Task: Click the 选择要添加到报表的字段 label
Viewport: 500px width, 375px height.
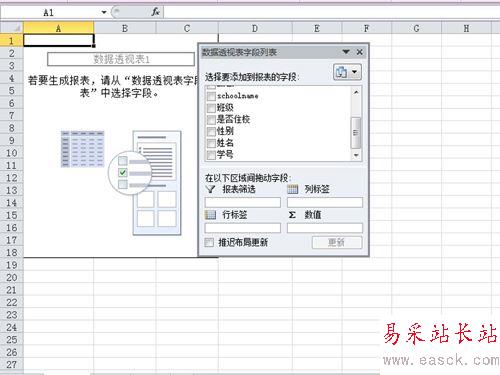Action: pyautogui.click(x=252, y=77)
